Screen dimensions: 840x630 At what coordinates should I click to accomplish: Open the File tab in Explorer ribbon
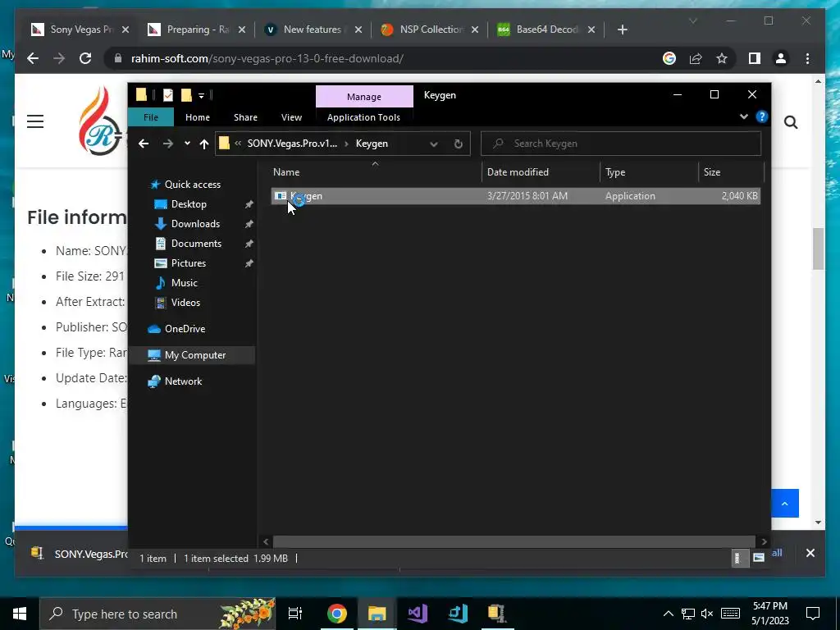151,117
